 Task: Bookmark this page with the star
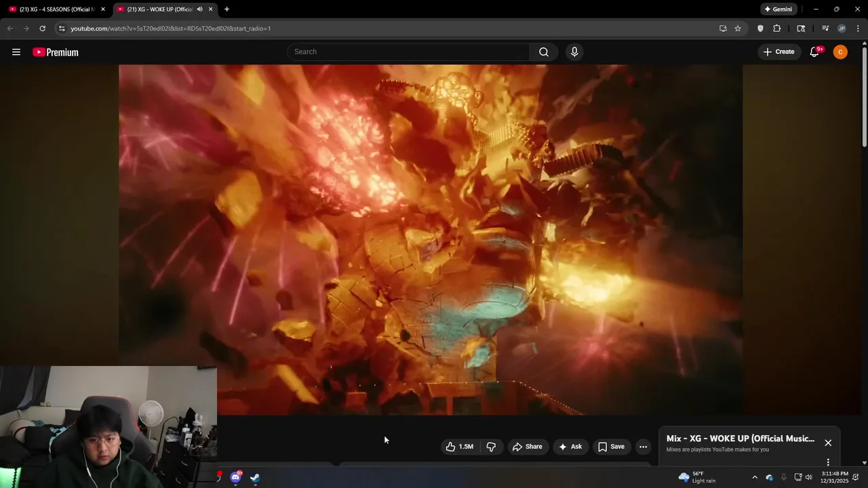[x=738, y=28]
